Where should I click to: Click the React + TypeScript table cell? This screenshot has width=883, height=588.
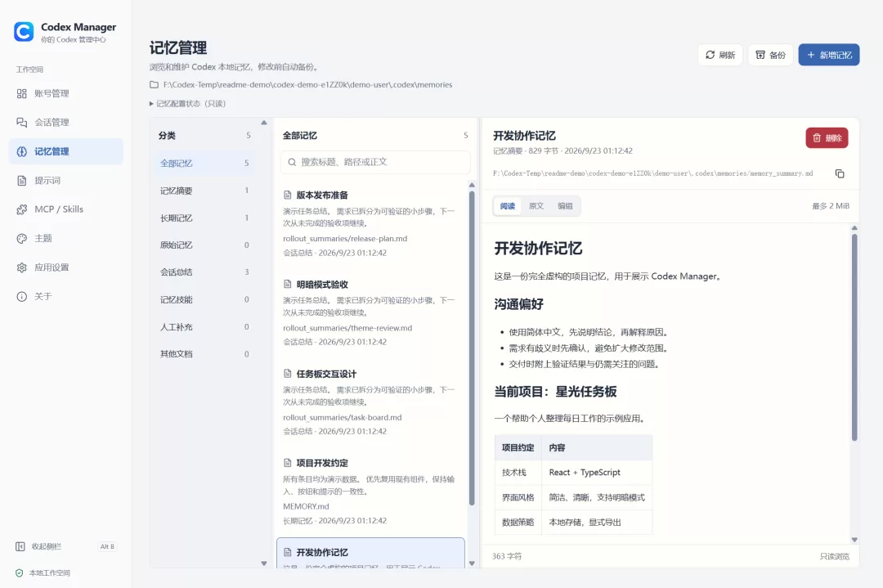click(597, 473)
